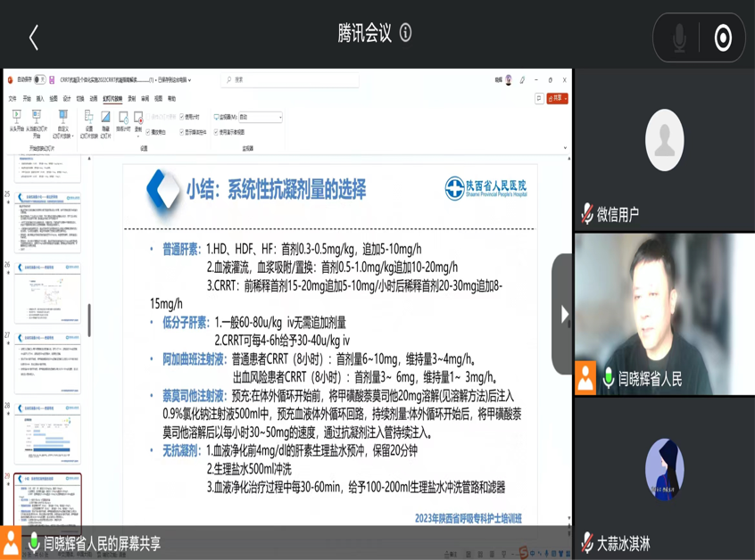755x560 pixels.
Task: Expand the side panel with right-arrow handle
Action: pos(563,314)
